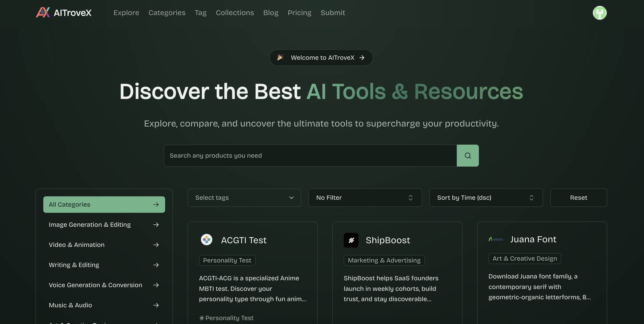Select Writing & Editing category
The height and width of the screenshot is (324, 644).
coord(104,265)
